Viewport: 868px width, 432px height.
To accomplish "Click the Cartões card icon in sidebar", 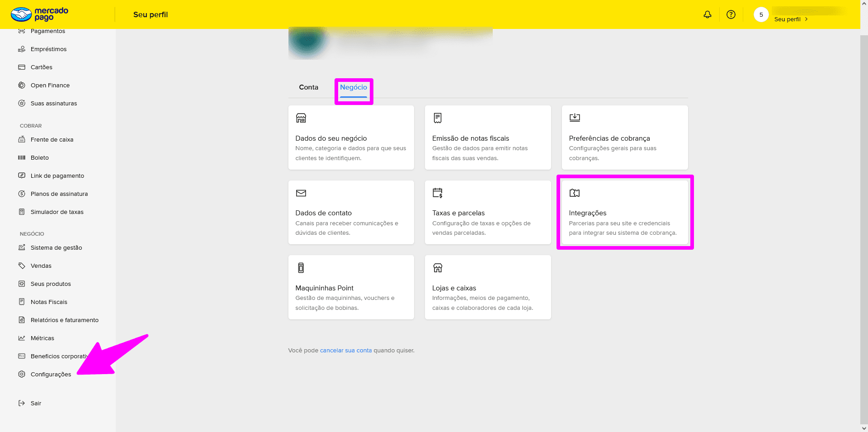I will pyautogui.click(x=22, y=67).
